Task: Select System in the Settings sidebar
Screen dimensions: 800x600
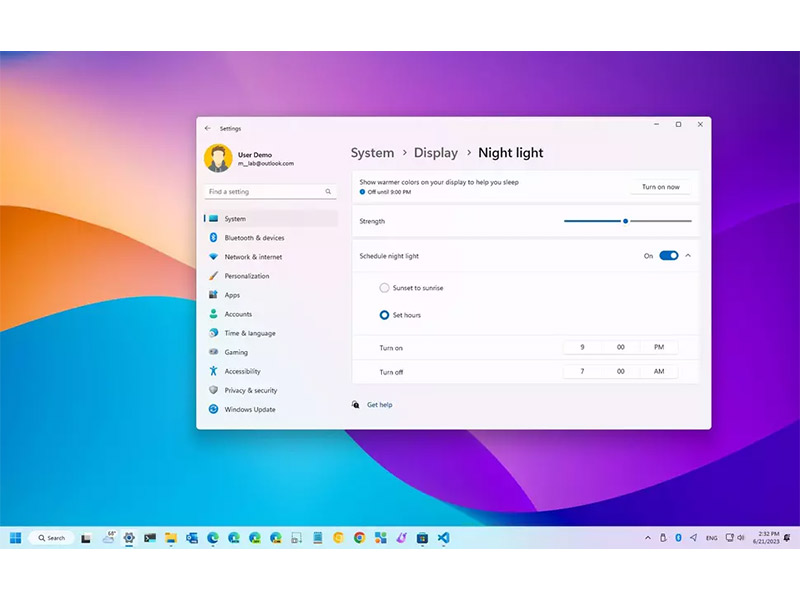Action: point(270,218)
